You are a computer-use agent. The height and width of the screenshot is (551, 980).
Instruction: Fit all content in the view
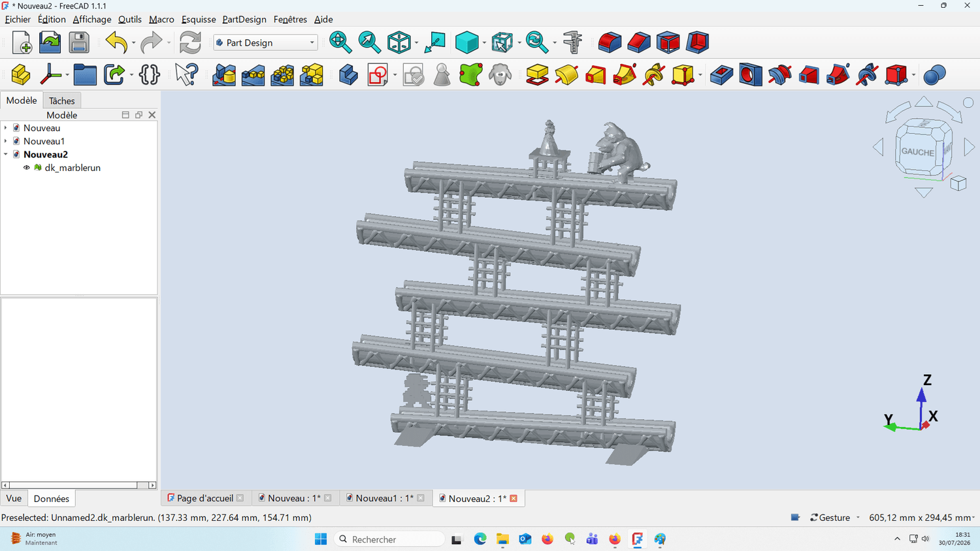tap(340, 42)
